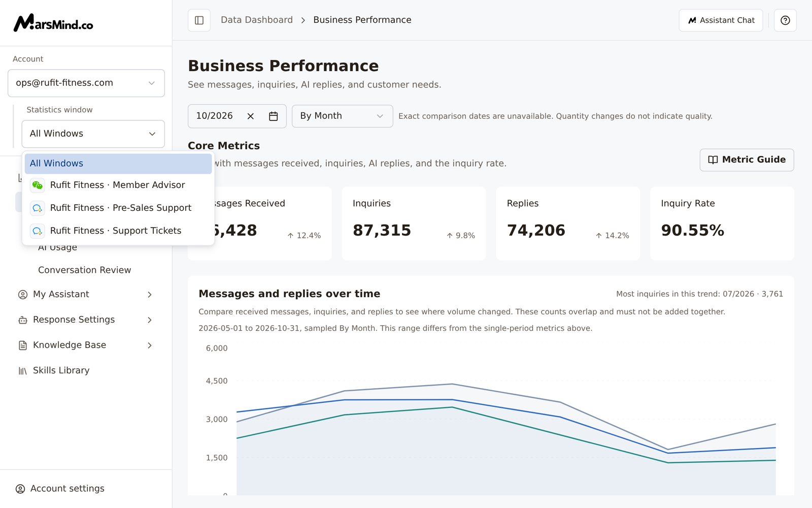Expand the Knowledge Base chevron
This screenshot has height=508, width=812.
pos(150,345)
